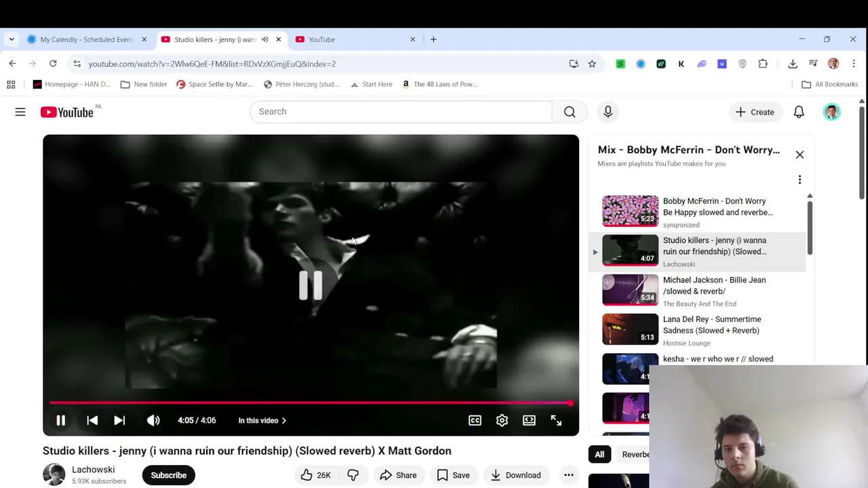Close the Studio killers jenny tab

tap(278, 39)
